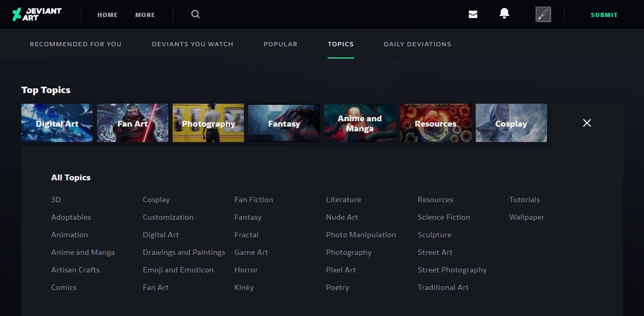Click Fan Art in All Topics list
This screenshot has height=316, width=644.
click(x=156, y=287)
